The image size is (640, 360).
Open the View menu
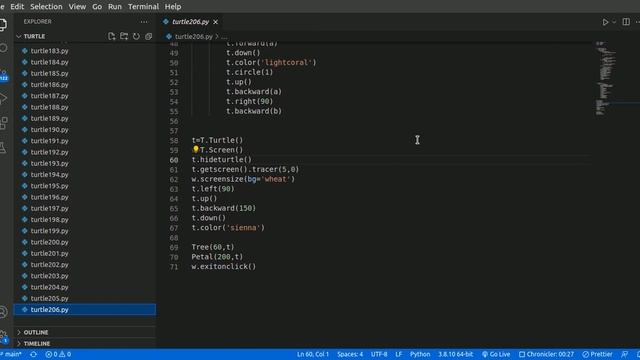click(x=77, y=7)
